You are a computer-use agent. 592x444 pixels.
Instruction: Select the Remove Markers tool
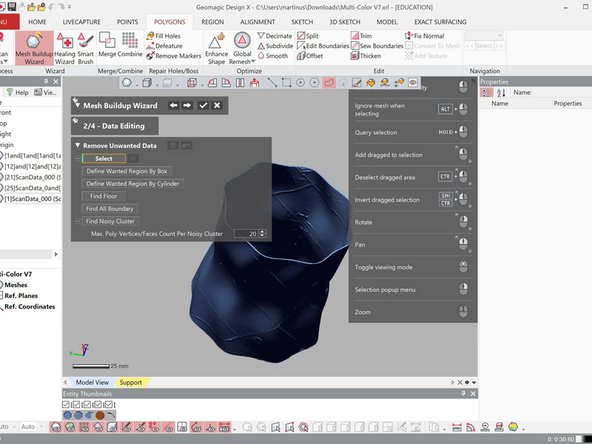pos(174,56)
